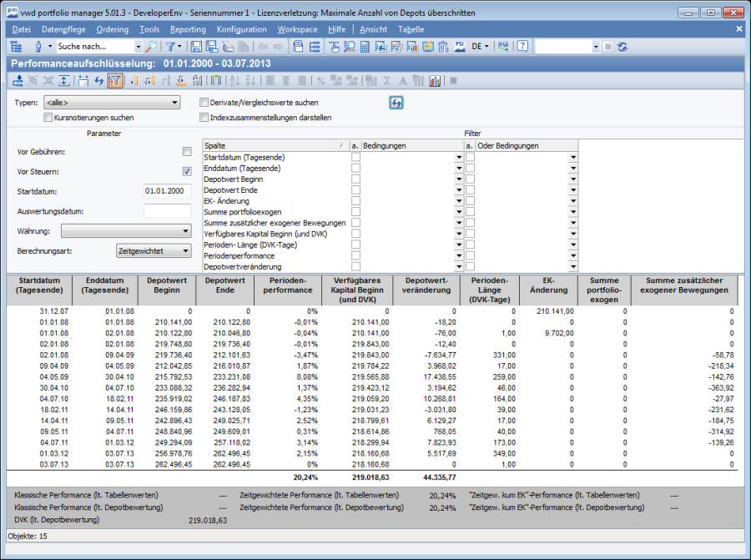The height and width of the screenshot is (560, 751).
Task: Open the Reporting menu
Action: [188, 29]
